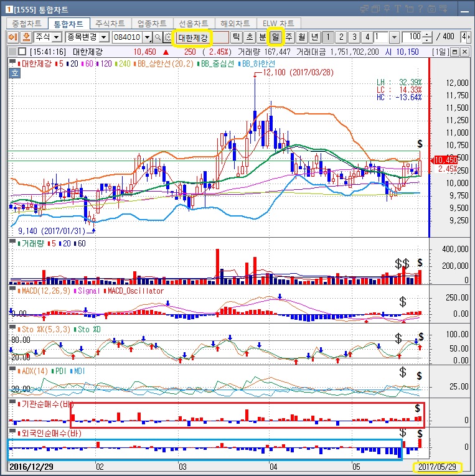This screenshot has height=476, width=475.
Task: Click the 100 bar count field
Action: click(x=413, y=37)
